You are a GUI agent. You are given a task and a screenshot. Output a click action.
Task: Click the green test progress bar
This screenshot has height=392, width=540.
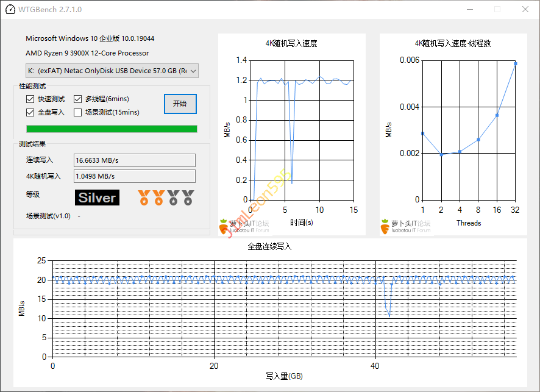(x=112, y=129)
